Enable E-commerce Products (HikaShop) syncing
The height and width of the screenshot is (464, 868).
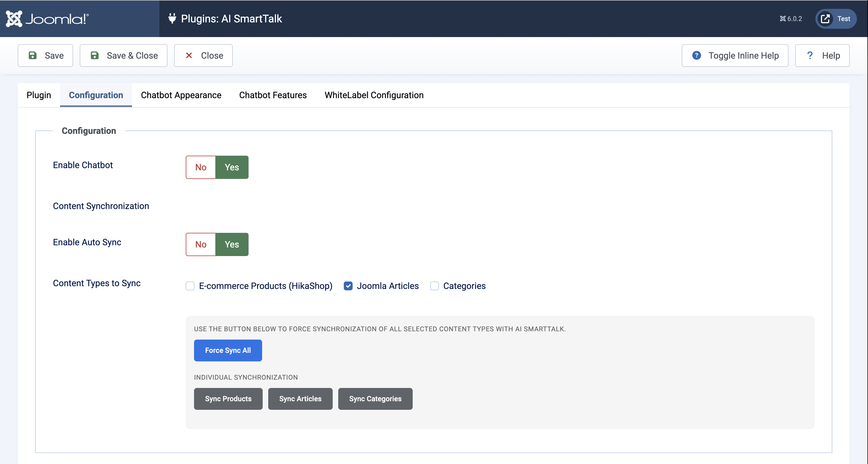coord(190,286)
